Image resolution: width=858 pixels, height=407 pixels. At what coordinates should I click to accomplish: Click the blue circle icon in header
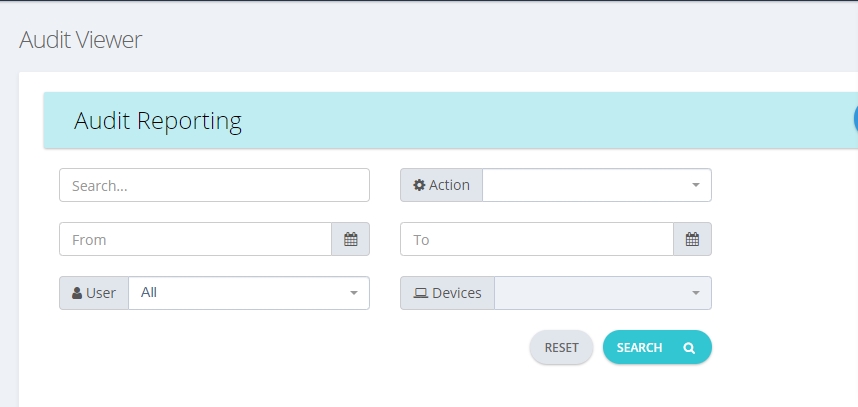pos(855,118)
